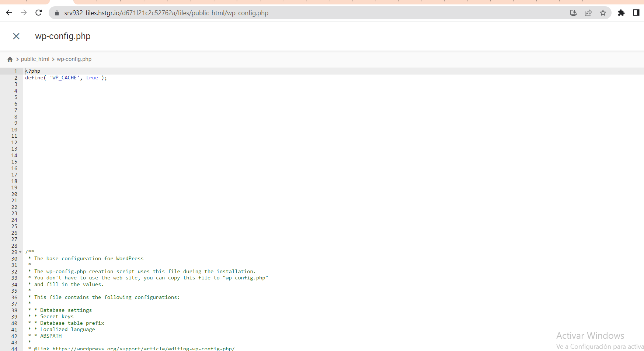Click the 'Secret keys' comment line
This screenshot has width=644, height=351.
57,317
